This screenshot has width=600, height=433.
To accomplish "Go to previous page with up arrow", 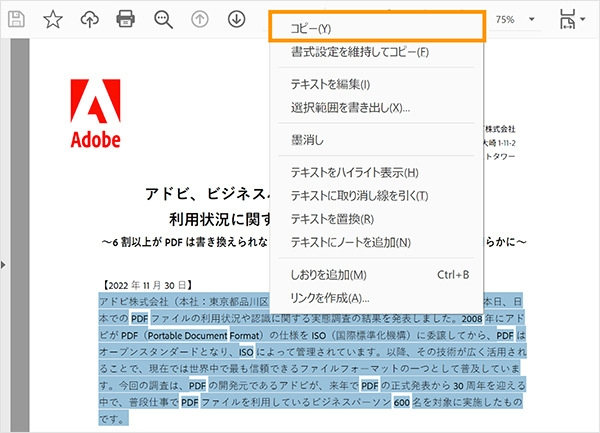I will point(200,19).
